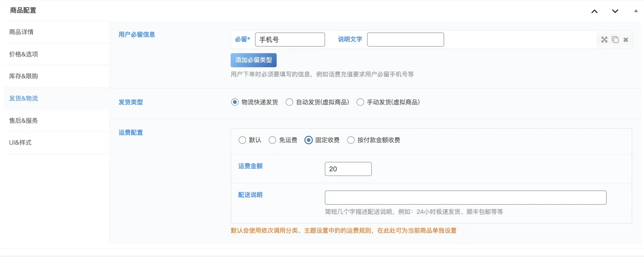
Task: Click the drag-move icon on required info row
Action: coord(604,40)
